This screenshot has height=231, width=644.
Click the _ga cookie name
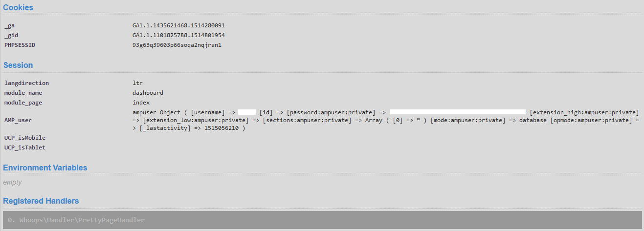tap(9, 25)
